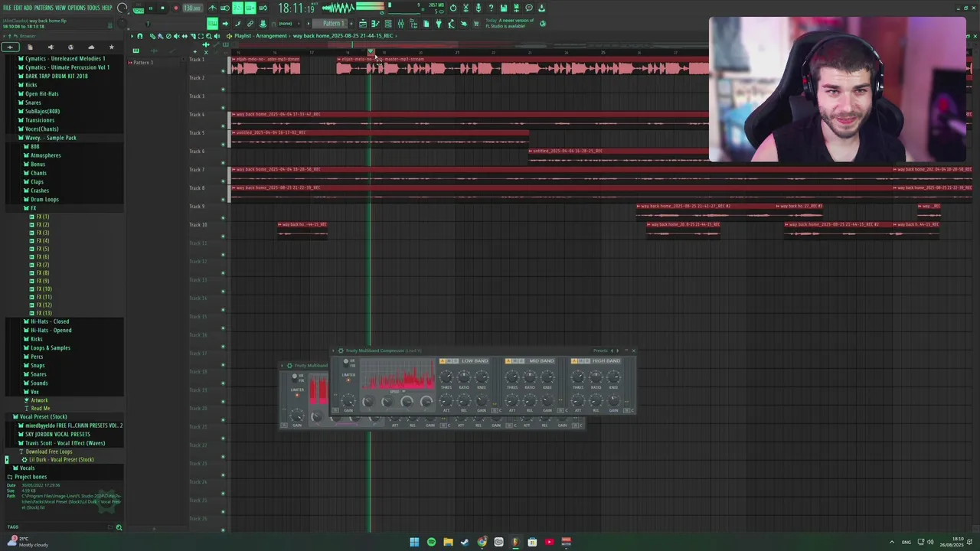Toggle pattern/song mode switch
Image resolution: width=980 pixels, height=551 pixels.
(139, 8)
